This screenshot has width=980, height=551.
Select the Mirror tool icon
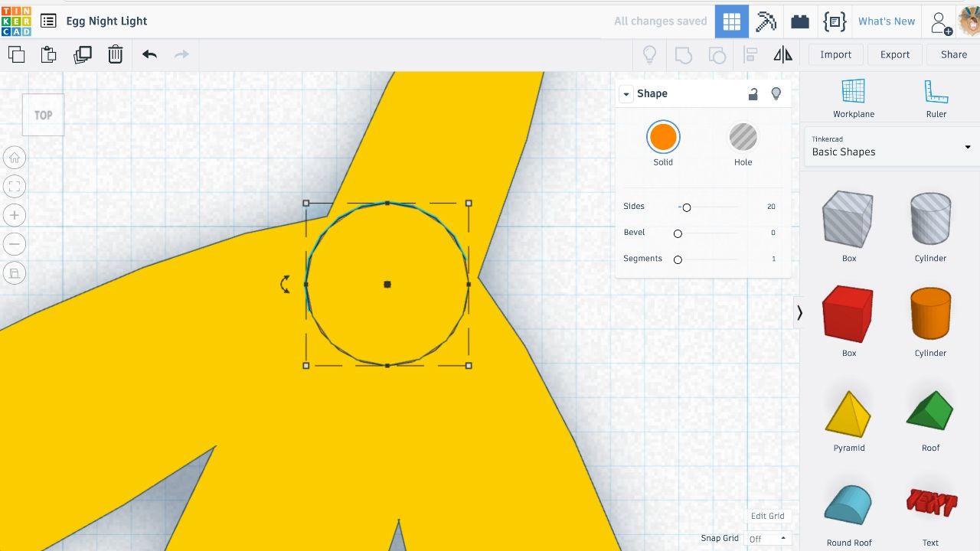tap(782, 54)
